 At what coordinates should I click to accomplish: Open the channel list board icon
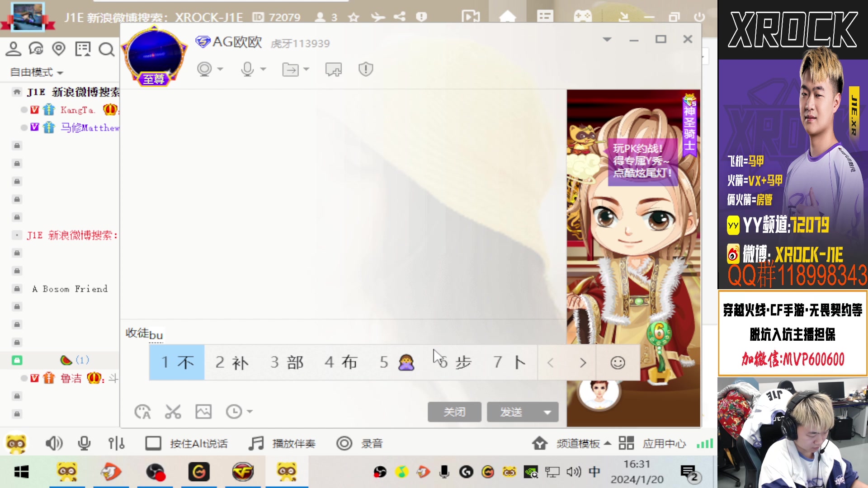(x=83, y=49)
